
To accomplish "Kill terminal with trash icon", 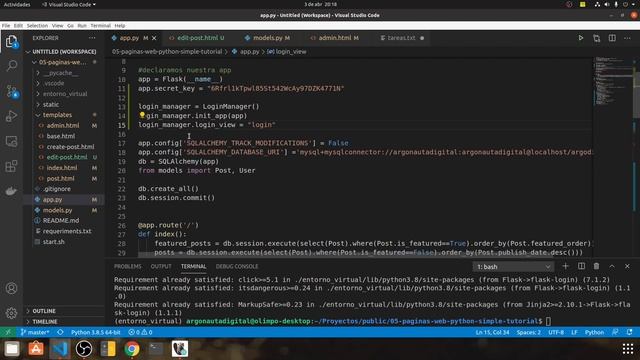I will pos(596,266).
